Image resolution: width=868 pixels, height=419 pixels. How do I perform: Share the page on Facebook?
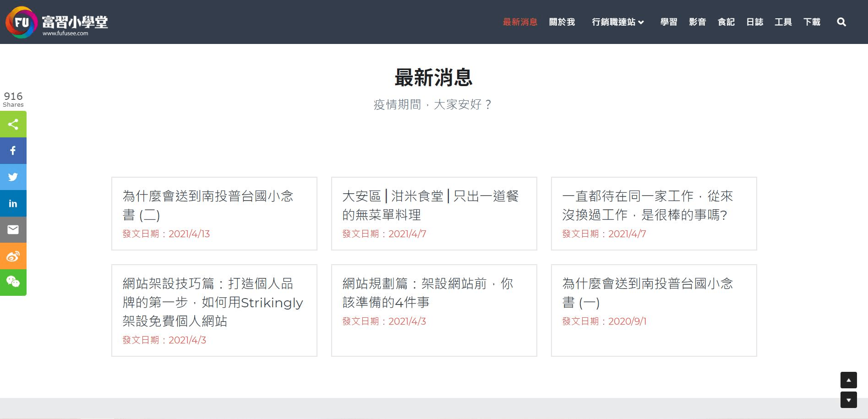(13, 151)
